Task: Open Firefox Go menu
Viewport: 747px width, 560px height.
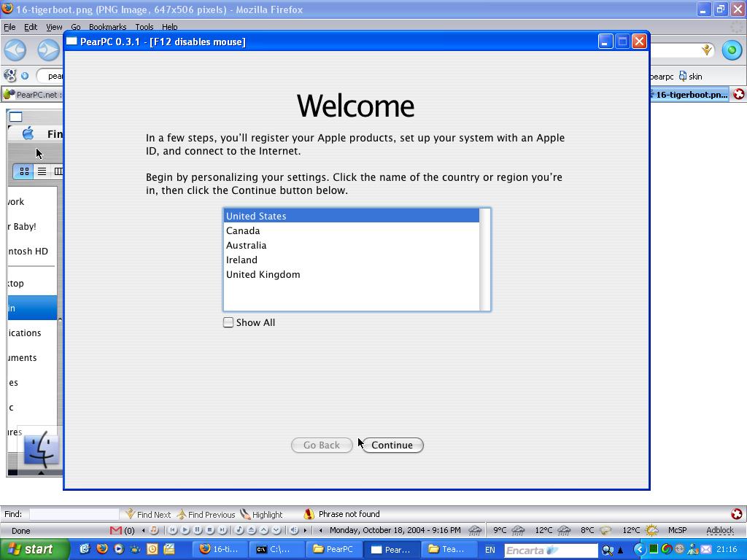Action: [x=75, y=27]
